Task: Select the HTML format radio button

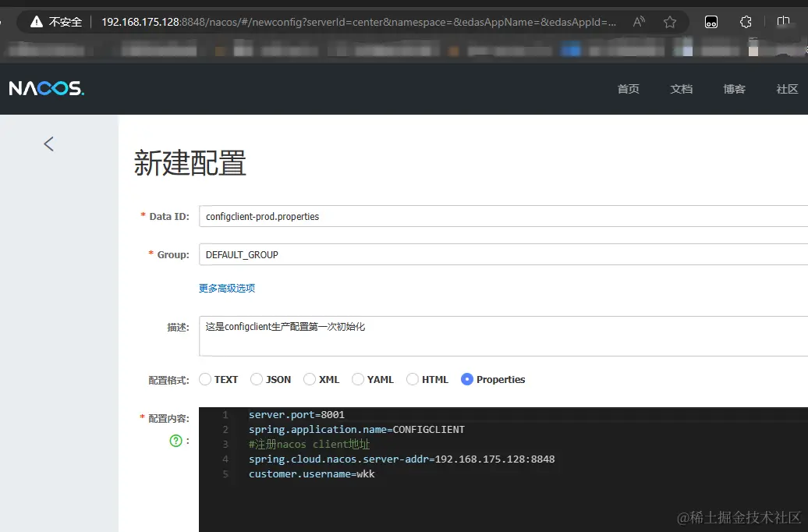Action: tap(413, 379)
